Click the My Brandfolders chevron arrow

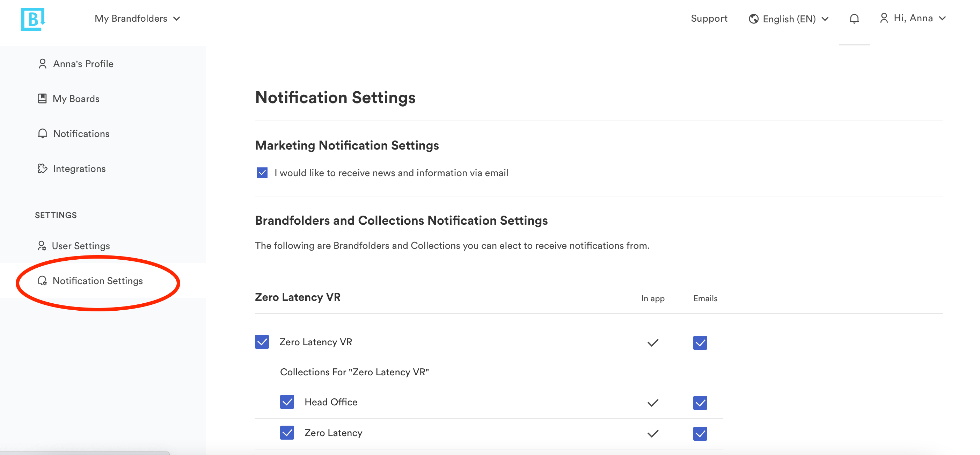pyautogui.click(x=176, y=19)
